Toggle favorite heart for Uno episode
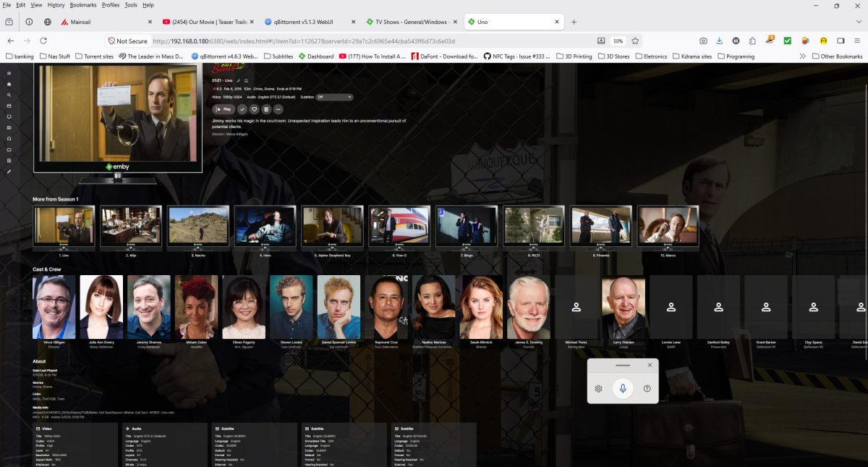Image resolution: width=868 pixels, height=467 pixels. (254, 109)
